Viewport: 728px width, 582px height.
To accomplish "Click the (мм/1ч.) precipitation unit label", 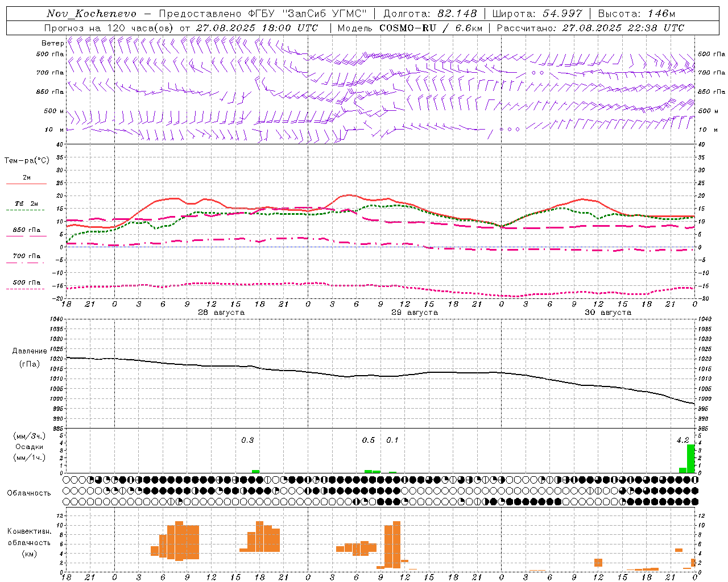I will 30,457.
